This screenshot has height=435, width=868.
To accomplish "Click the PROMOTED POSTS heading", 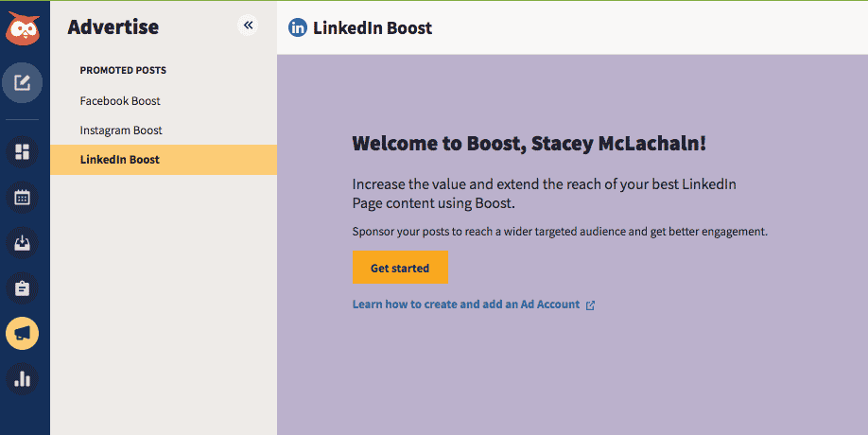I will point(123,70).
